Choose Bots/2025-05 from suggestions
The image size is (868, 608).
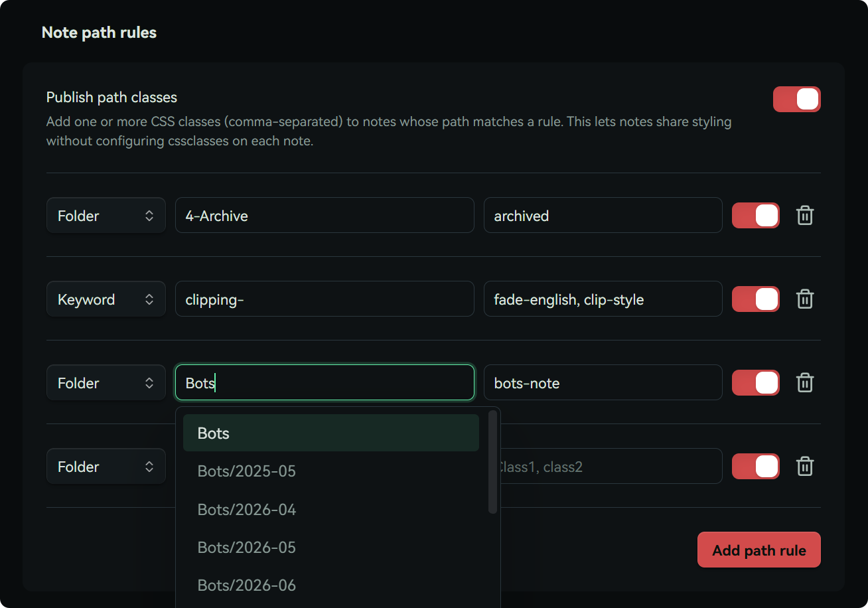(x=331, y=472)
